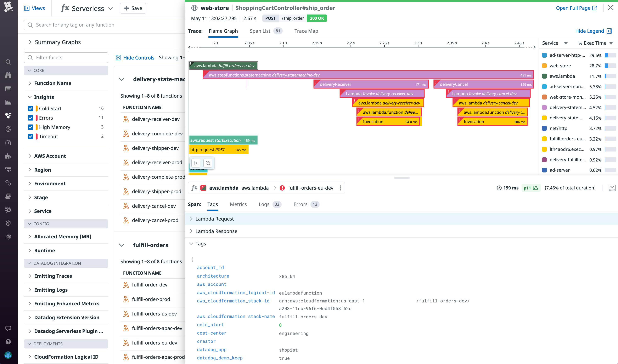Open the Metrics graph icon in the sidebar
This screenshot has height=364, width=618.
point(8,102)
